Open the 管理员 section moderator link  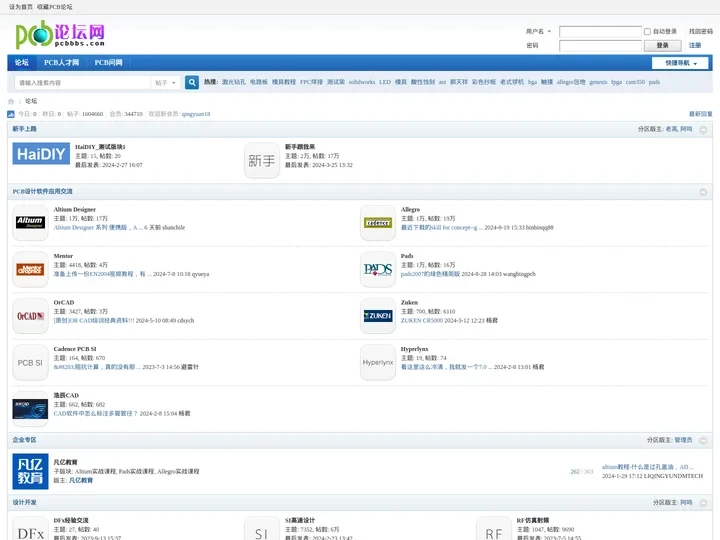click(683, 440)
